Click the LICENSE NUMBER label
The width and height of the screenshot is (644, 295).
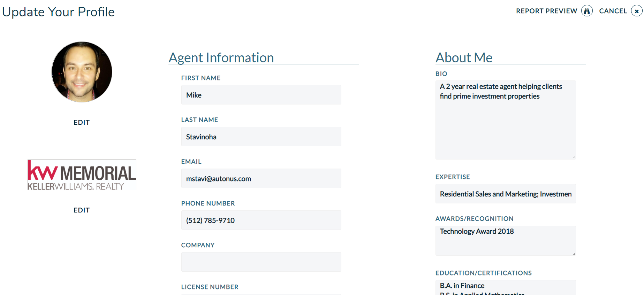click(x=210, y=287)
